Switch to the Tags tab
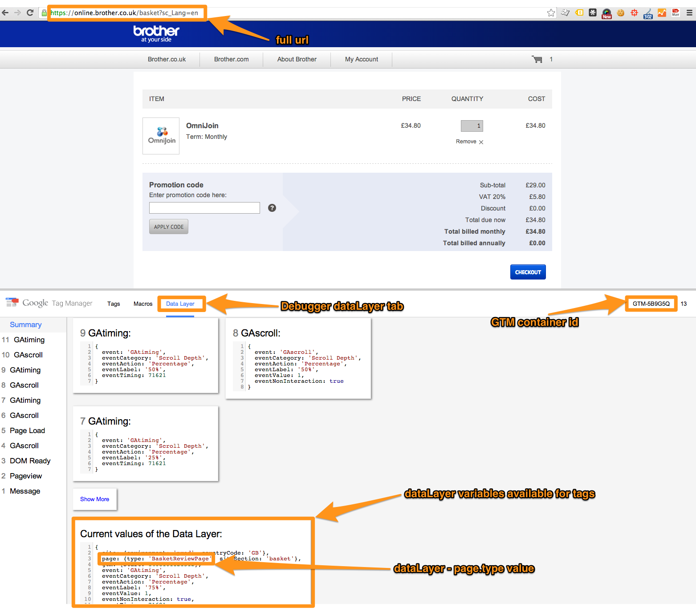Image resolution: width=696 pixels, height=616 pixels. [x=114, y=304]
